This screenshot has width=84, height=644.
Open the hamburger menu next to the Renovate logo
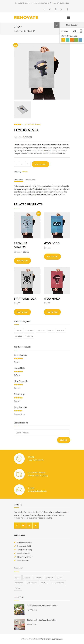pyautogui.click(x=68, y=17)
